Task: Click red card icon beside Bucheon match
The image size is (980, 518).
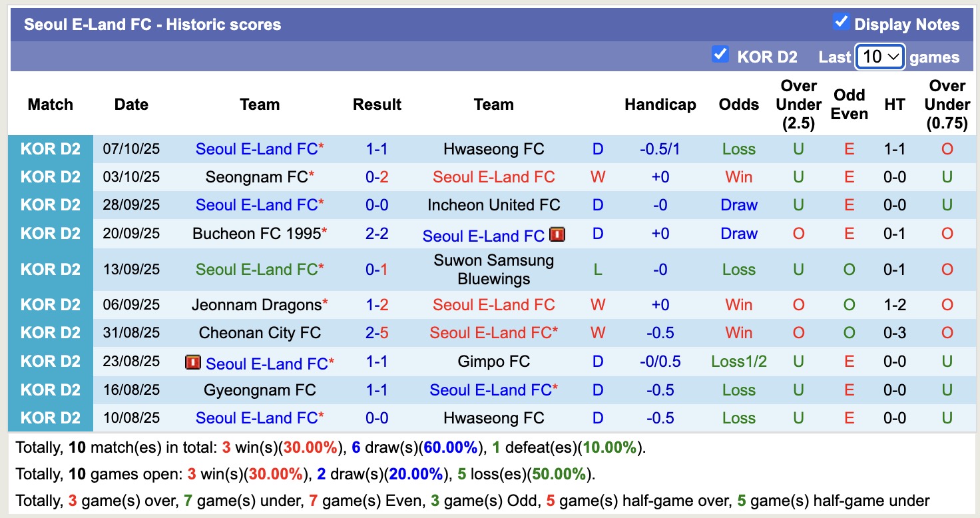Action: [557, 234]
